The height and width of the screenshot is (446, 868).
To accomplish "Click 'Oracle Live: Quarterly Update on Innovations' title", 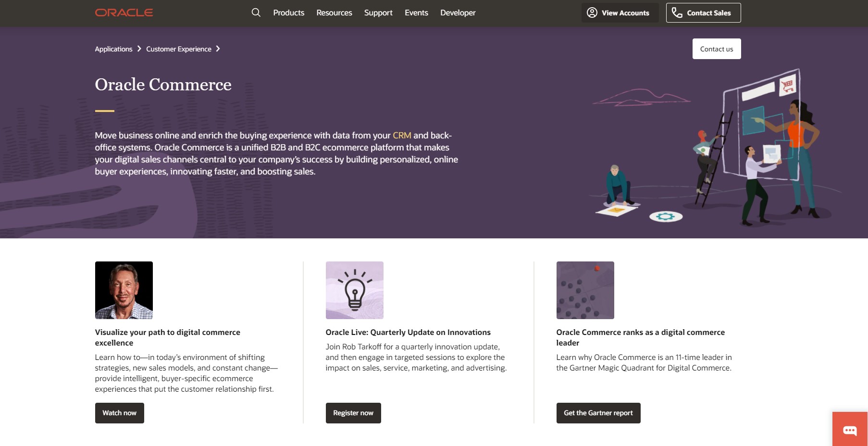I will click(x=408, y=332).
